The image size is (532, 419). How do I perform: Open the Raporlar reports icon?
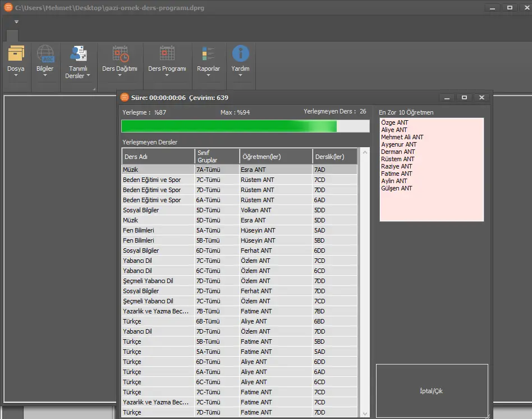(208, 53)
